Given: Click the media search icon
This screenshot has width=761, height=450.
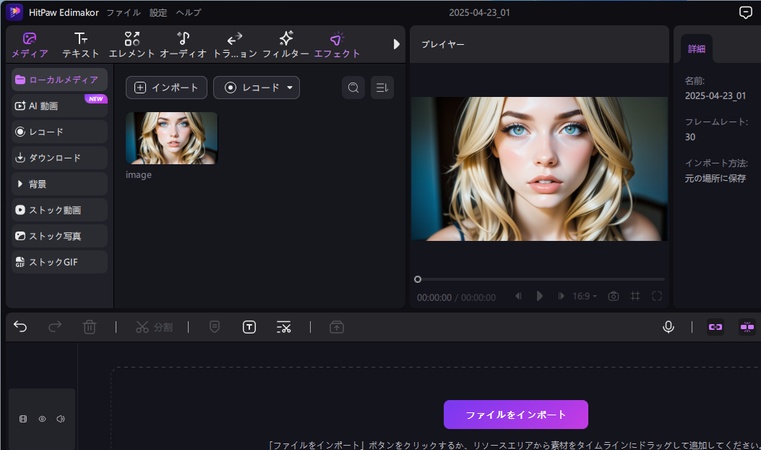Looking at the screenshot, I should click(353, 87).
